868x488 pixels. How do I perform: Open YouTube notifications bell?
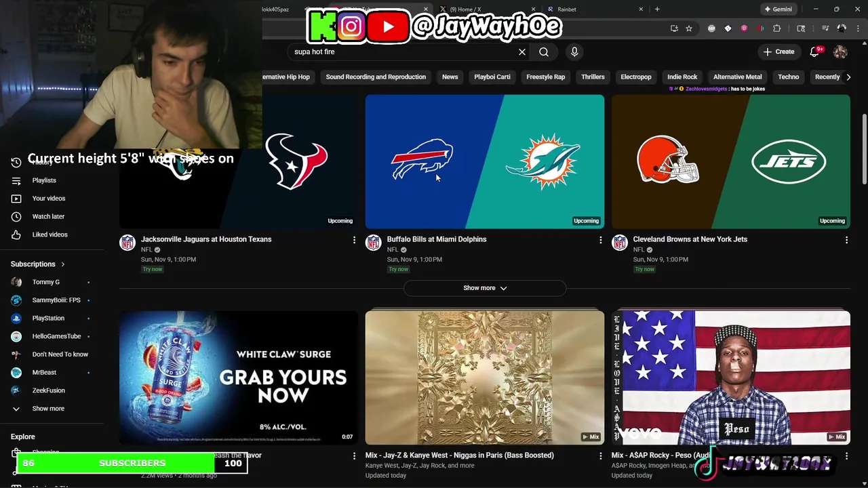point(815,52)
